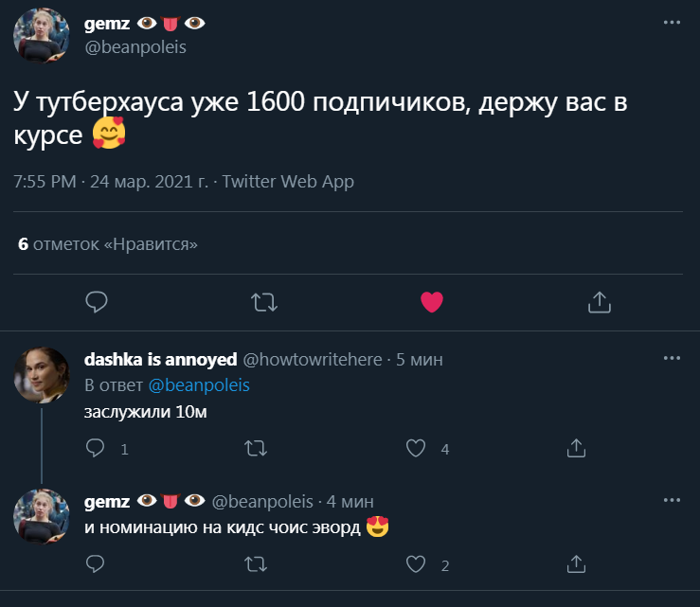Screen dimensions: 700x607
Task: Open more options on gemz's bottom reply
Action: pyautogui.click(x=672, y=500)
